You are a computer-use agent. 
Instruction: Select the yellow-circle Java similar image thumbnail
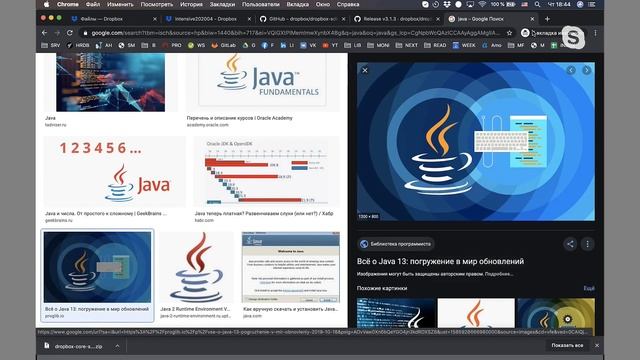[x=556, y=313]
